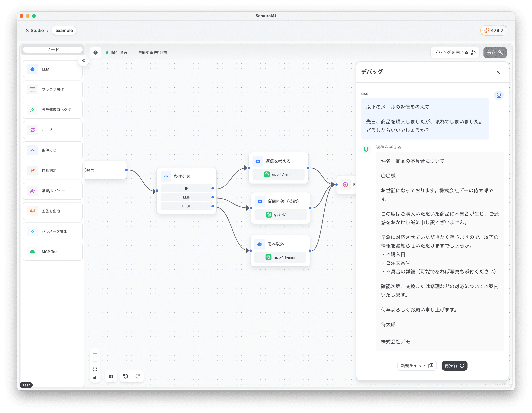Screen dimensions: 532x413
Task: Click the fit view canvas control
Action: [x=95, y=369]
